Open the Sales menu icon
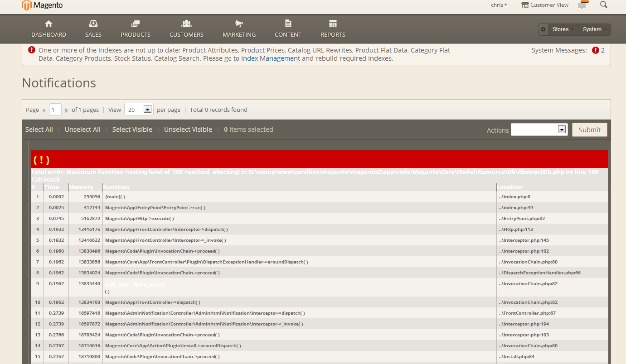The width and height of the screenshot is (626, 364). point(93,24)
